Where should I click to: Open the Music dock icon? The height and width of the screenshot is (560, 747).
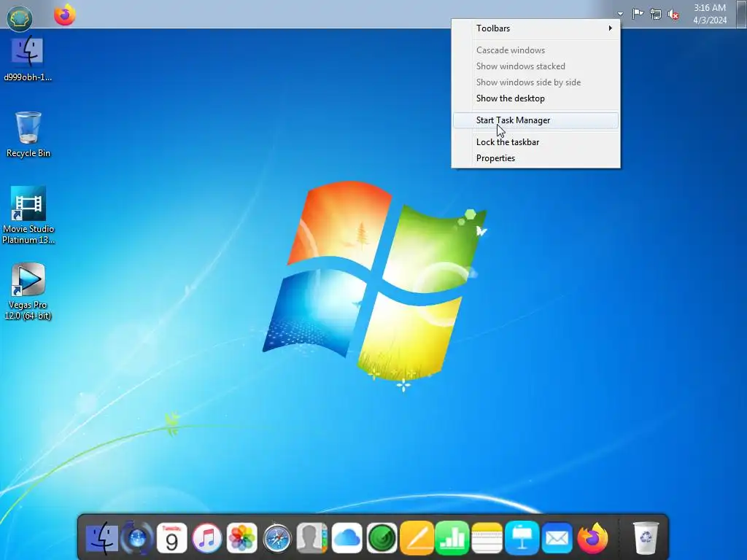206,539
